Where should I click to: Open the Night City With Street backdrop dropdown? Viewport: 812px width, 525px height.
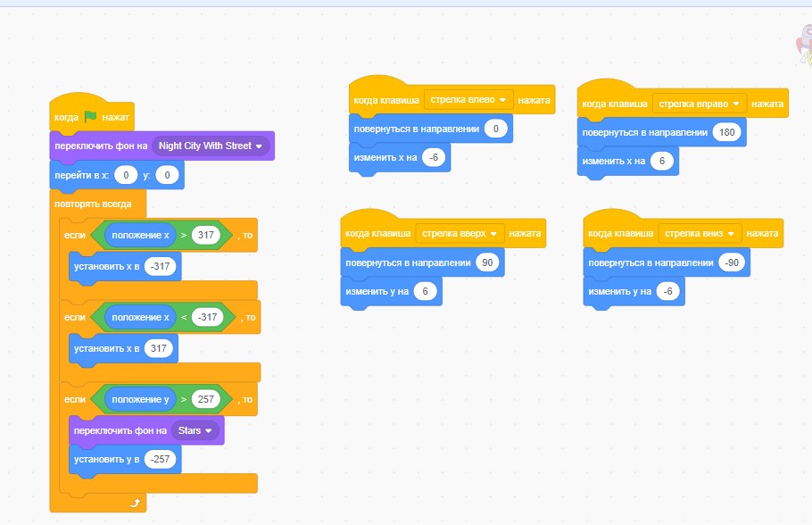(211, 146)
